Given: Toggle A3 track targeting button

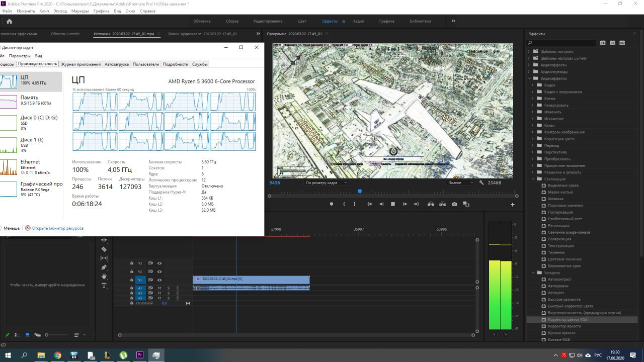Looking at the screenshot, I should click(140, 298).
